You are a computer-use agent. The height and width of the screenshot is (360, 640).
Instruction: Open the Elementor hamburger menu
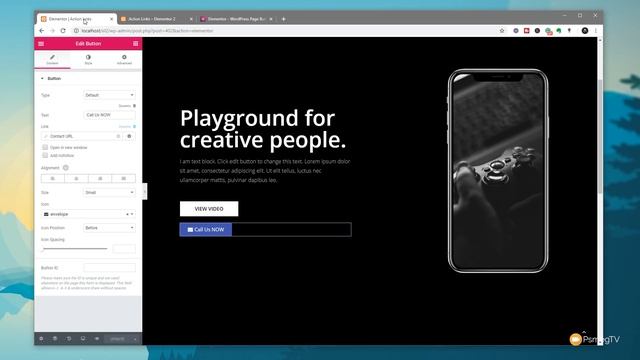(41, 44)
